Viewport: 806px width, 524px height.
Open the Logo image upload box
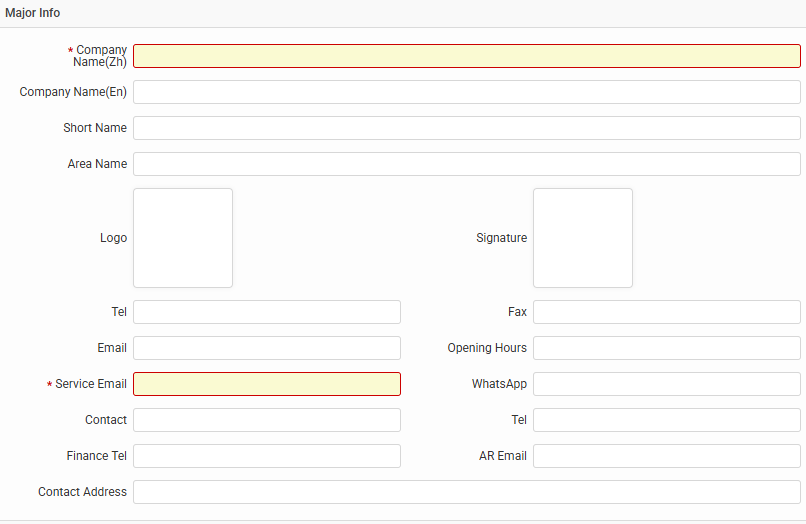pos(183,238)
